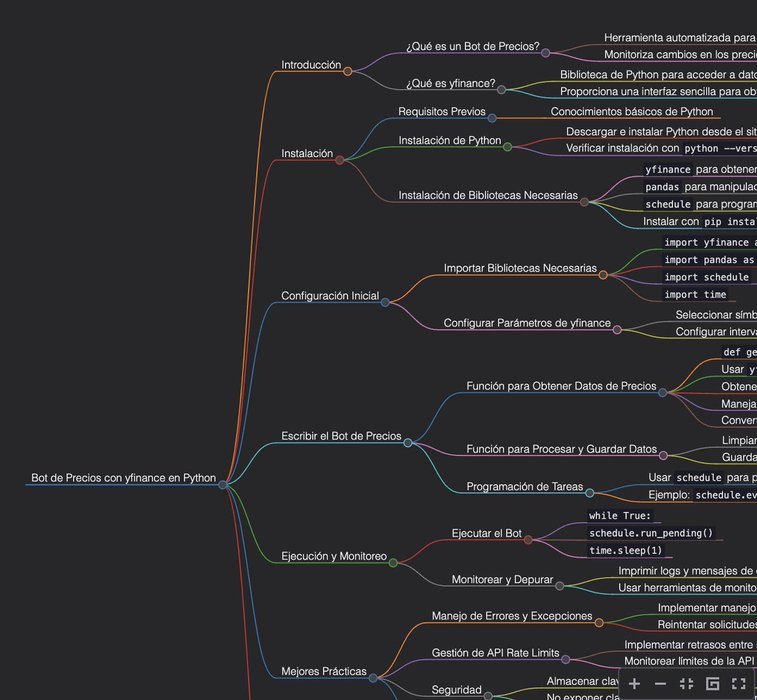
Task: Toggle recursive expand mode icon
Action: click(x=713, y=684)
